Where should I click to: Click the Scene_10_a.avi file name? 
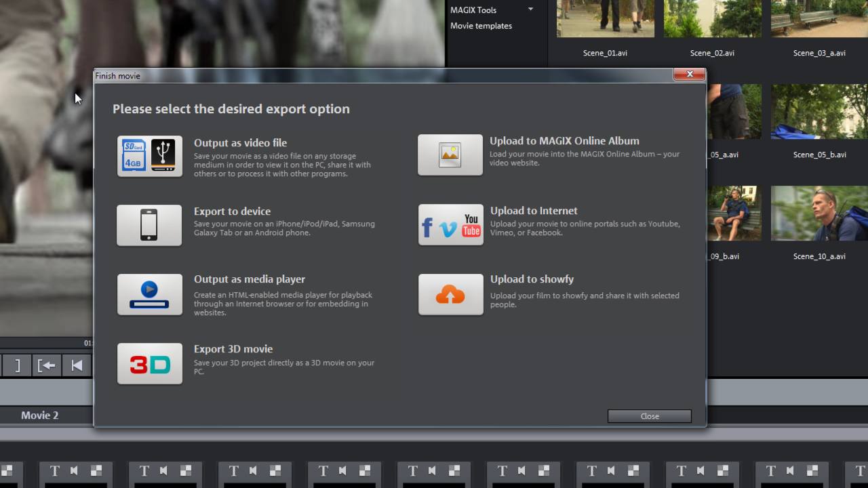pyautogui.click(x=819, y=256)
